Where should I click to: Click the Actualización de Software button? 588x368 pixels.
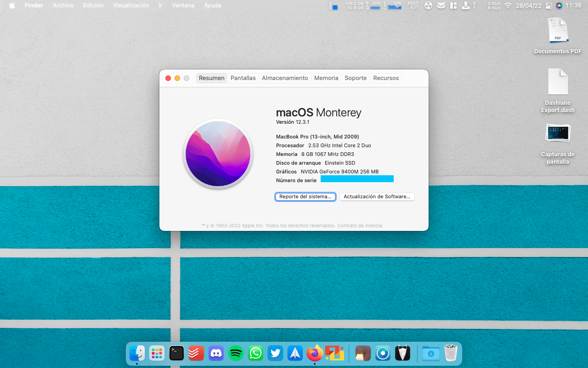[377, 196]
